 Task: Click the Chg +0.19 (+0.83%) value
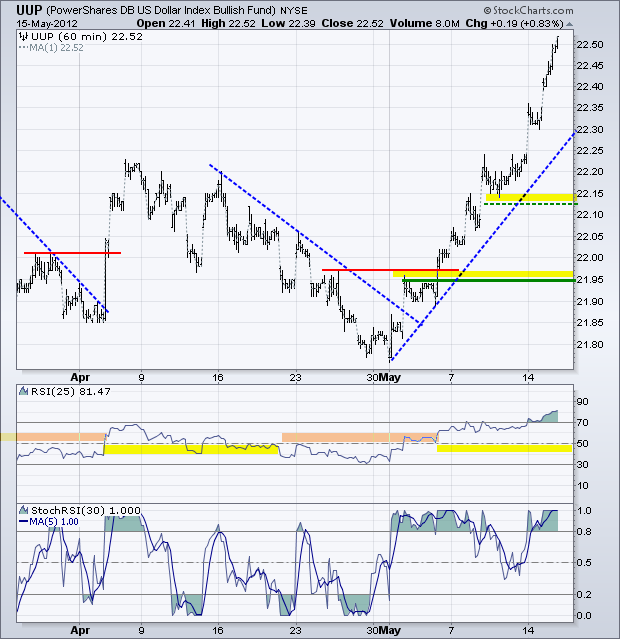[x=515, y=24]
